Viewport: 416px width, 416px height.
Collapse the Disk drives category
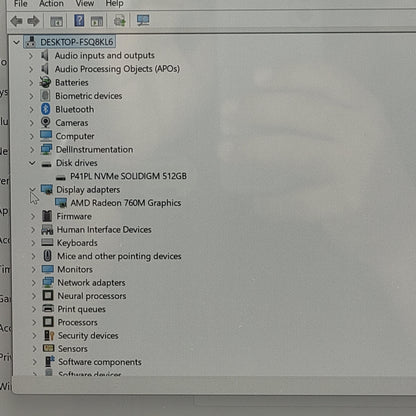32,163
